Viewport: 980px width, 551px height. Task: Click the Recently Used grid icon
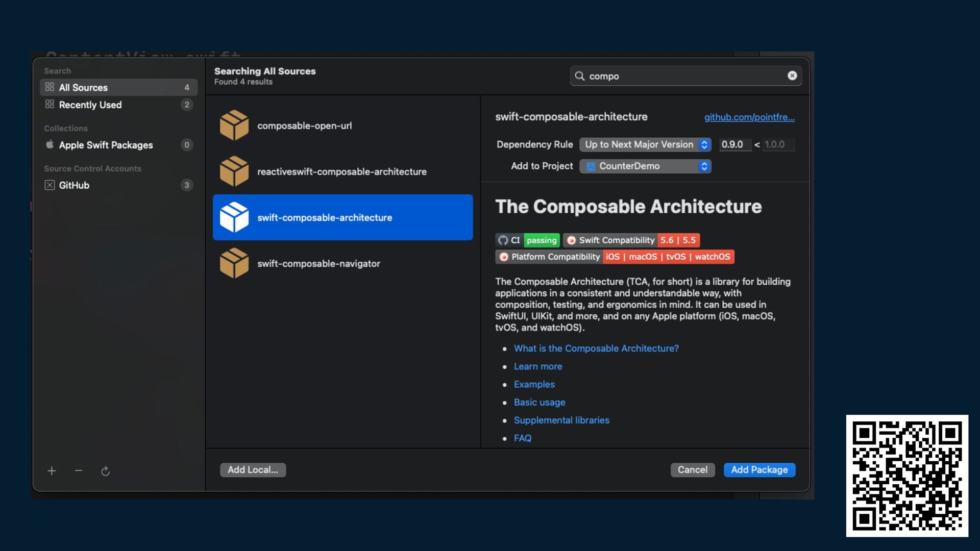pos(50,105)
